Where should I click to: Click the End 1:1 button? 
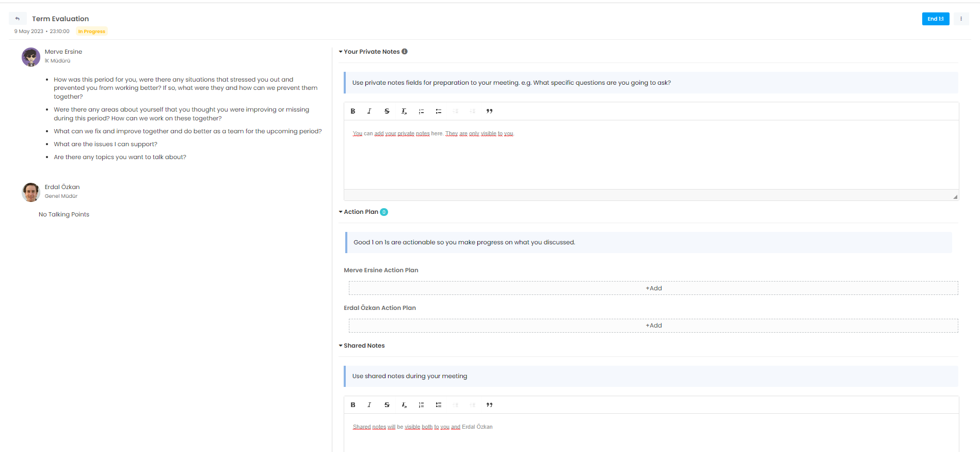(x=935, y=19)
